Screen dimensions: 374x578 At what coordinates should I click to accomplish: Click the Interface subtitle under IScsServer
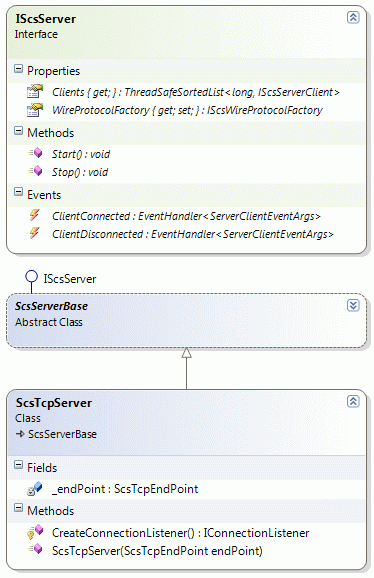[x=36, y=34]
